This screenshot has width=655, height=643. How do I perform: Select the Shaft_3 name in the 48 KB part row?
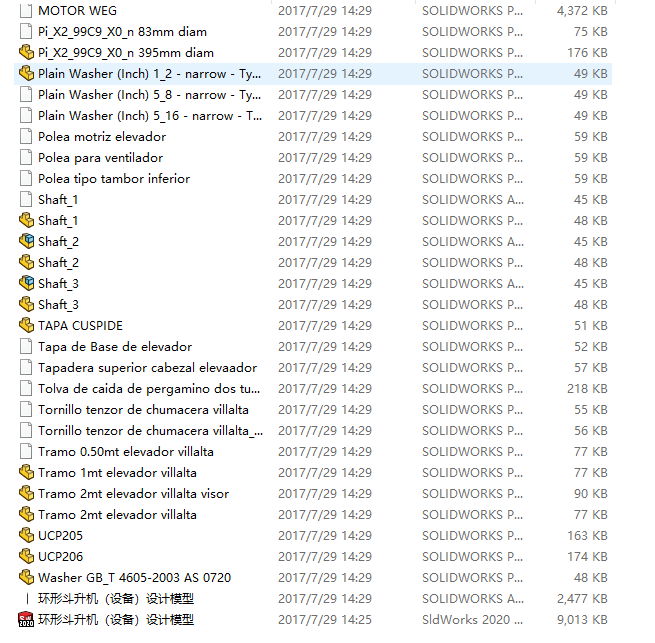click(x=58, y=305)
